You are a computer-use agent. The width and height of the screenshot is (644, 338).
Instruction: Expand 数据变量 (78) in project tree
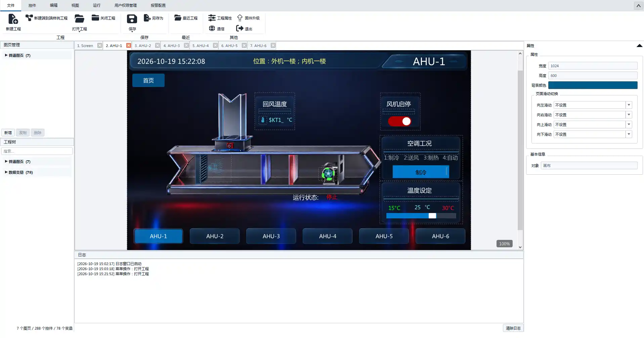pyautogui.click(x=6, y=172)
